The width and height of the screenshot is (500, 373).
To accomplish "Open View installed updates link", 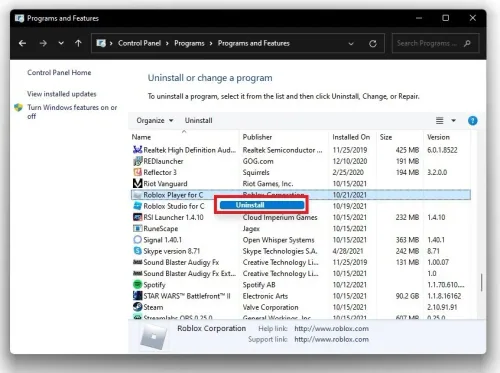I will pos(62,94).
